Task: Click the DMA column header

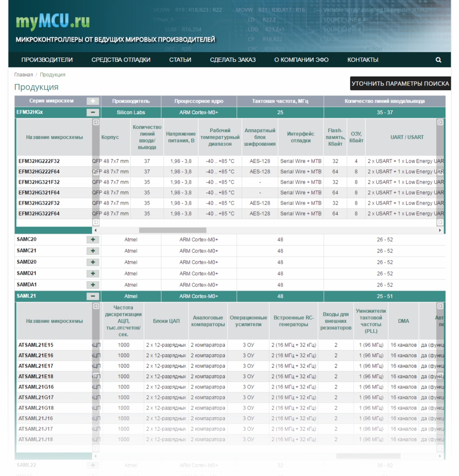Action: click(404, 321)
